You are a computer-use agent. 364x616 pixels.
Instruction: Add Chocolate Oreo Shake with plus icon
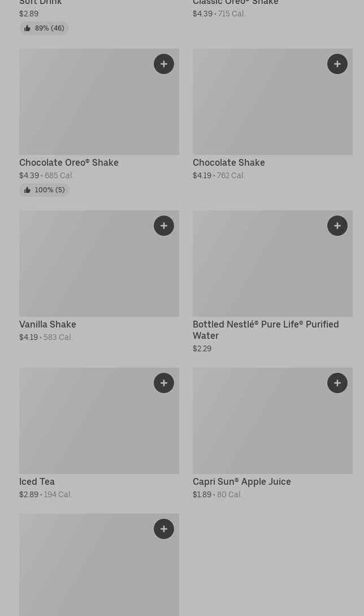click(x=164, y=64)
